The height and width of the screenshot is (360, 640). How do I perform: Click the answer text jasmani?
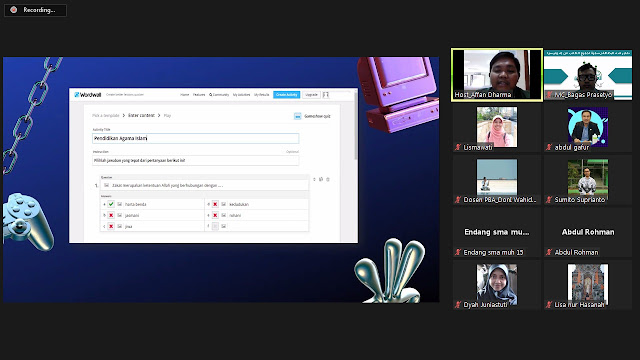click(132, 215)
